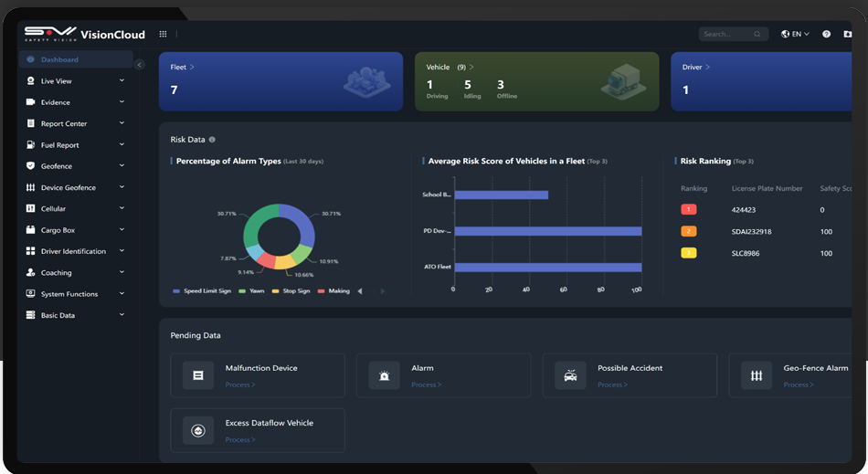Toggle Speed Limit Sign legend series

tap(199, 291)
